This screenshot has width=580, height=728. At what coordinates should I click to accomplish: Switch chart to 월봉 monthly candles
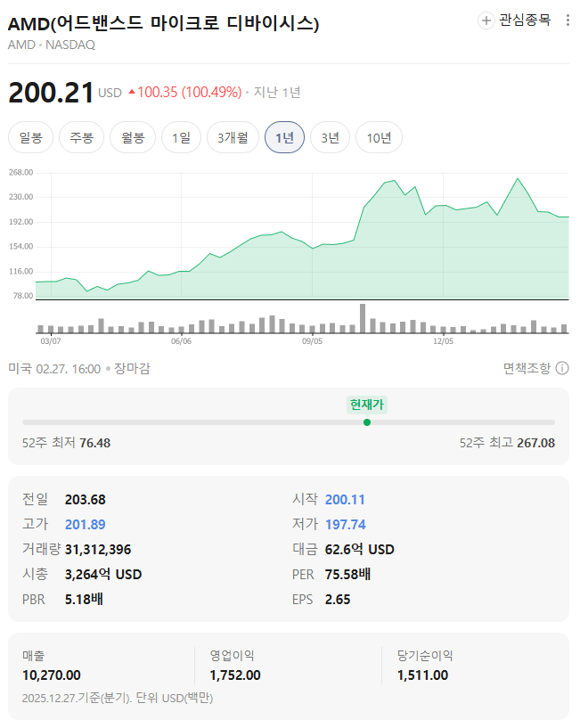click(133, 137)
